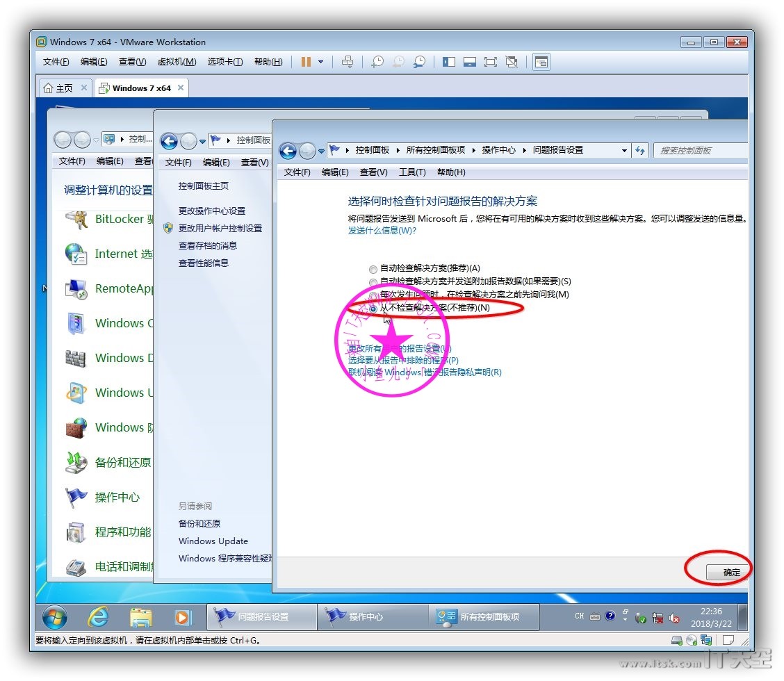
Task: Switch to the 主页 tab
Action: pos(58,88)
